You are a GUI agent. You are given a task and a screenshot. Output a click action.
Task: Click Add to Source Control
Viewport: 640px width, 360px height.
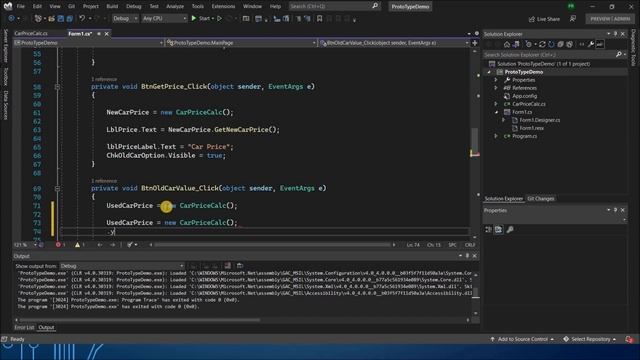coord(522,339)
